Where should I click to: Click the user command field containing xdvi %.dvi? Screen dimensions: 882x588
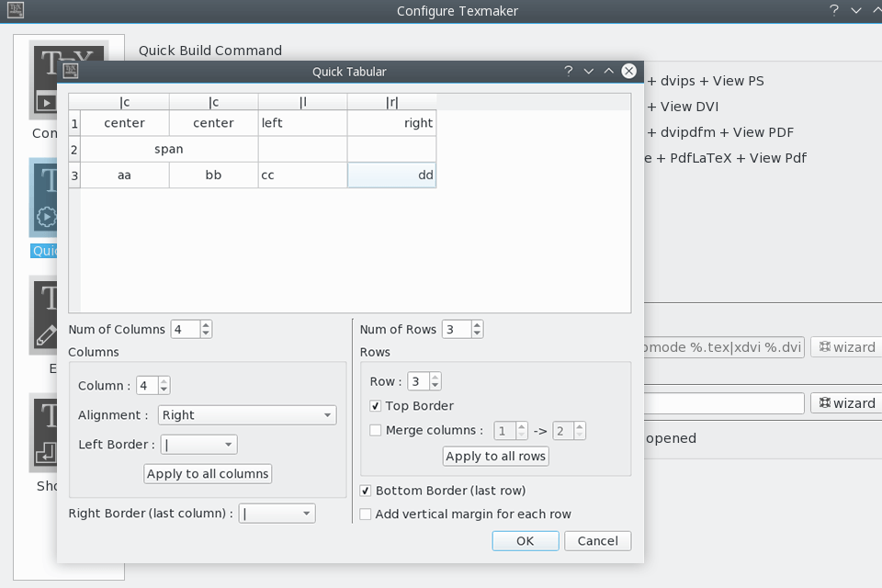(725, 347)
